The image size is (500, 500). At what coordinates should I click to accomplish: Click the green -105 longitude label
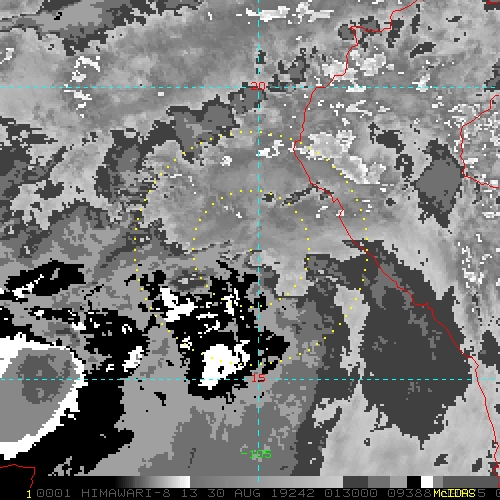pos(256,454)
